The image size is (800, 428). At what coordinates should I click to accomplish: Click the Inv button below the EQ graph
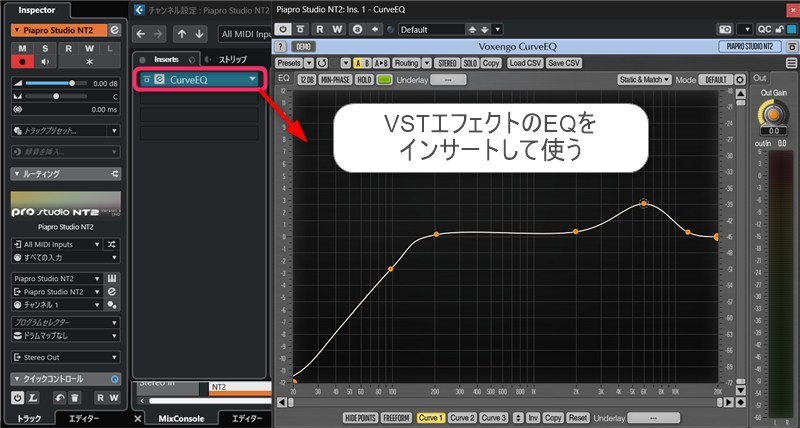click(x=533, y=418)
